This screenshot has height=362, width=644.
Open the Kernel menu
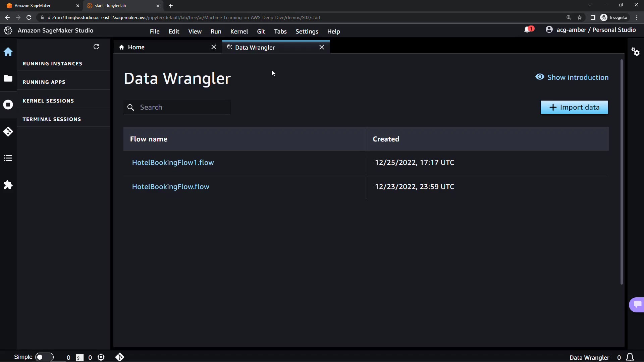[x=239, y=32]
